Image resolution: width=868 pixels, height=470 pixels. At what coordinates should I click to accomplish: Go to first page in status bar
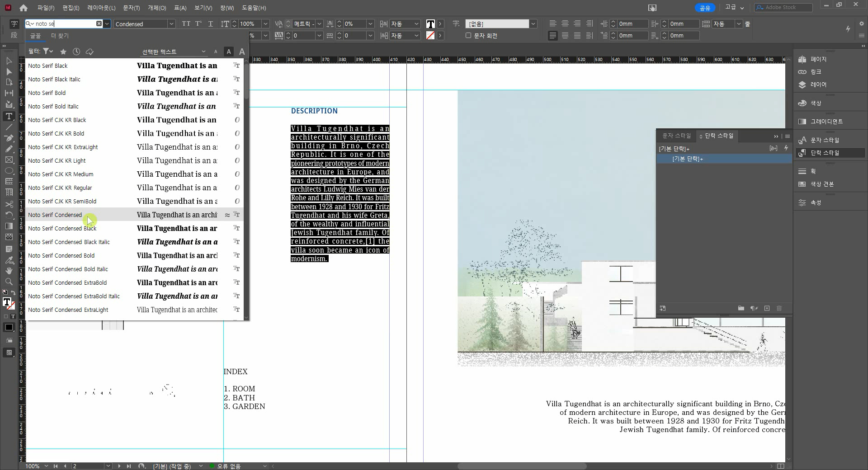(56, 466)
